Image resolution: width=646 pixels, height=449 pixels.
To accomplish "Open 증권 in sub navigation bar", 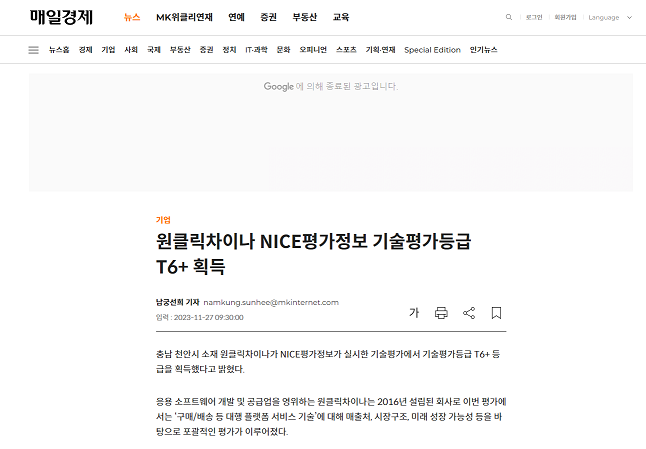I will tap(206, 50).
